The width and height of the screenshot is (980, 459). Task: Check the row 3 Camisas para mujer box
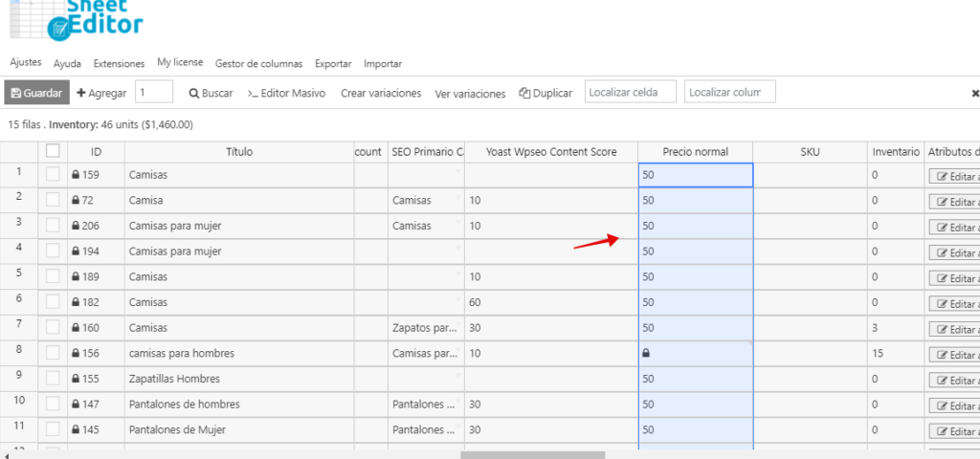tap(54, 226)
